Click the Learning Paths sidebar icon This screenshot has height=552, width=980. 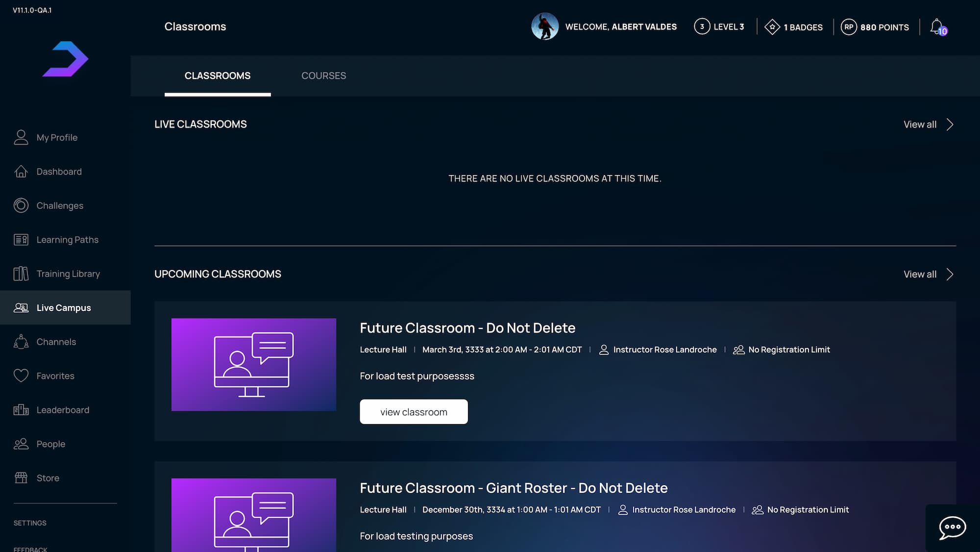click(21, 240)
